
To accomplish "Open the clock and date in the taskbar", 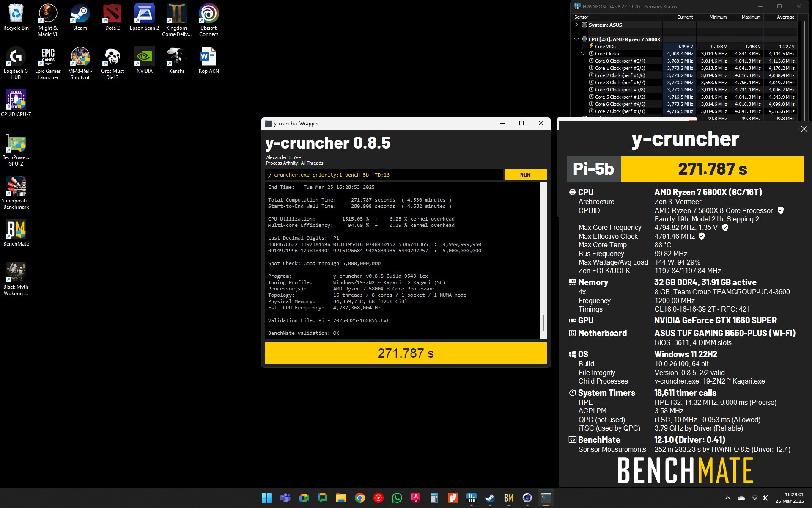I will (x=790, y=498).
